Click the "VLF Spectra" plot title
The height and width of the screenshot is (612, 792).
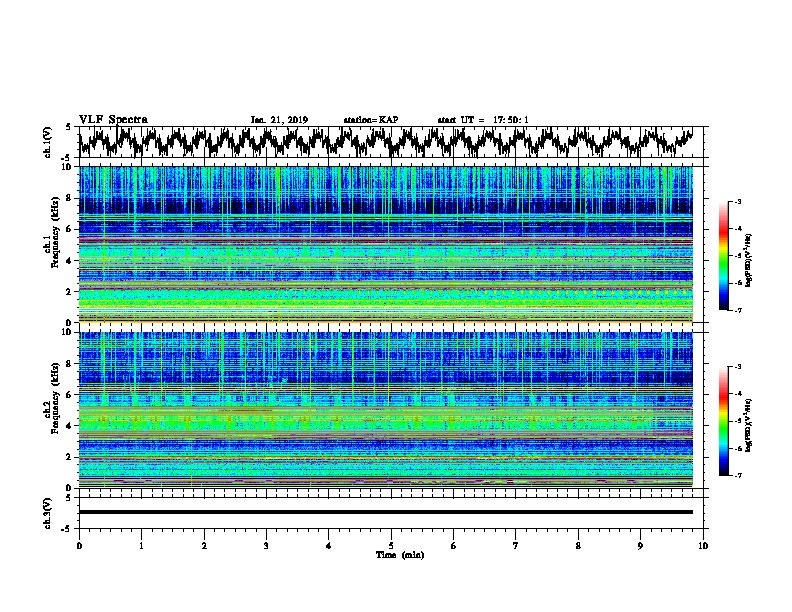[x=113, y=119]
